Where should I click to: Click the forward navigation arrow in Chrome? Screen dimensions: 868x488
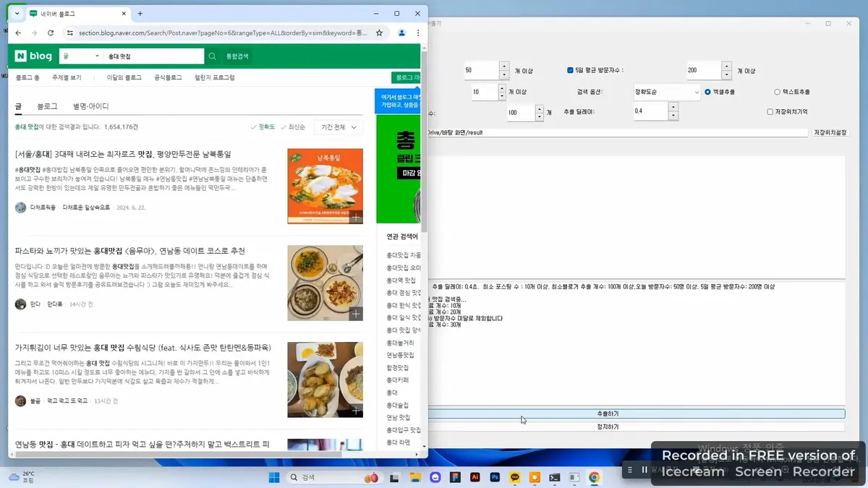point(34,33)
